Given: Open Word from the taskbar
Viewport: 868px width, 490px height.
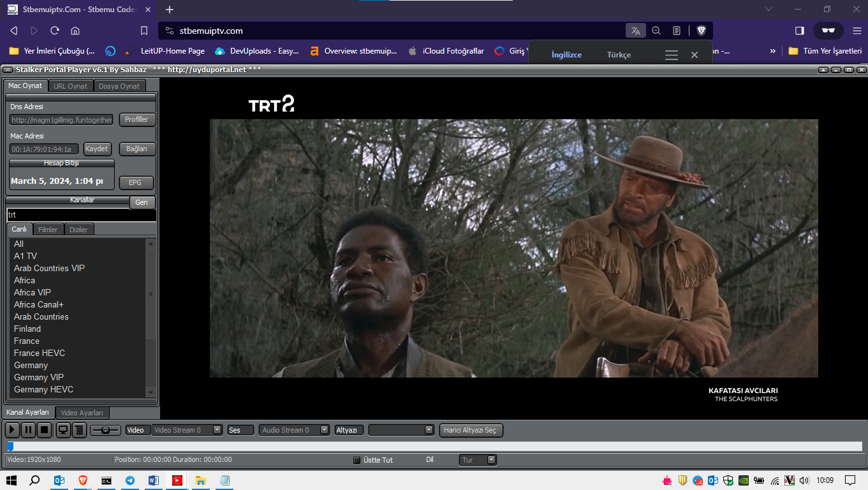Looking at the screenshot, I should (x=153, y=480).
